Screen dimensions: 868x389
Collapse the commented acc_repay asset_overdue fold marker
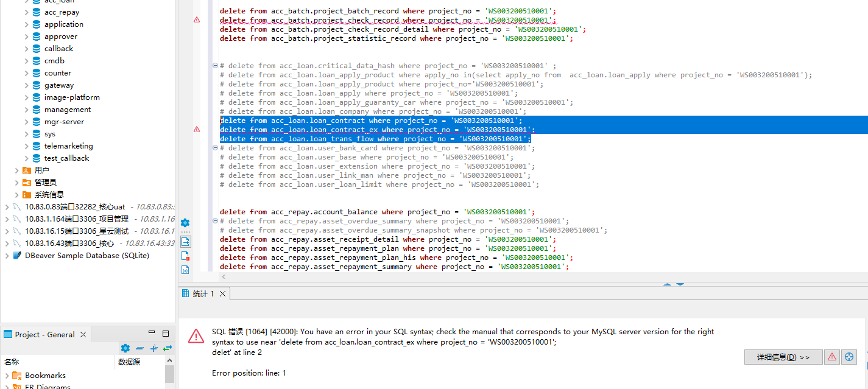215,221
